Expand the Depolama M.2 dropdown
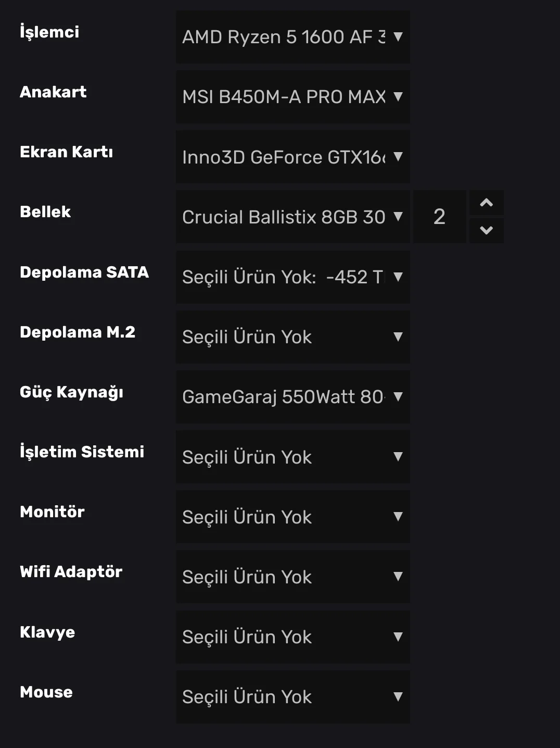 pyautogui.click(x=292, y=337)
